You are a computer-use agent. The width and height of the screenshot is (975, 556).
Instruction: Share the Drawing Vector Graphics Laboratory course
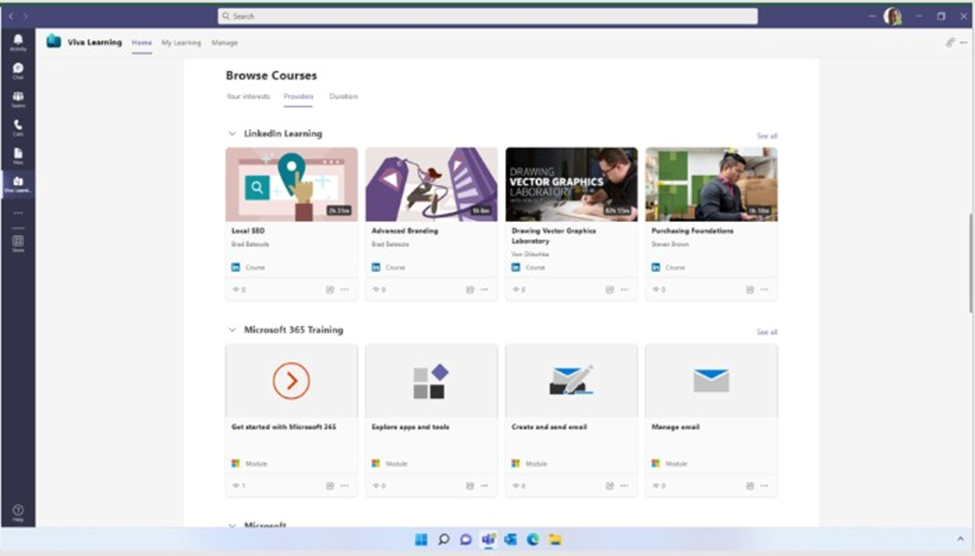point(609,289)
